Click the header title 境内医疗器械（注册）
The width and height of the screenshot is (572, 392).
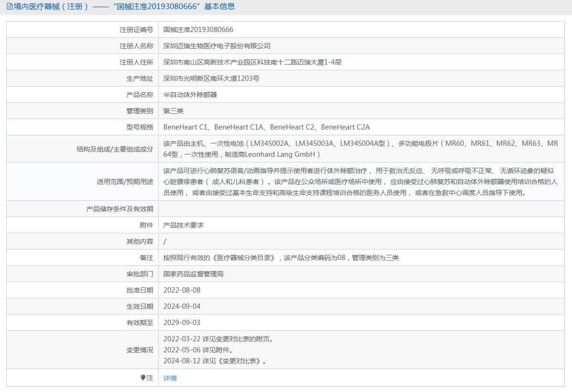pyautogui.click(x=51, y=7)
